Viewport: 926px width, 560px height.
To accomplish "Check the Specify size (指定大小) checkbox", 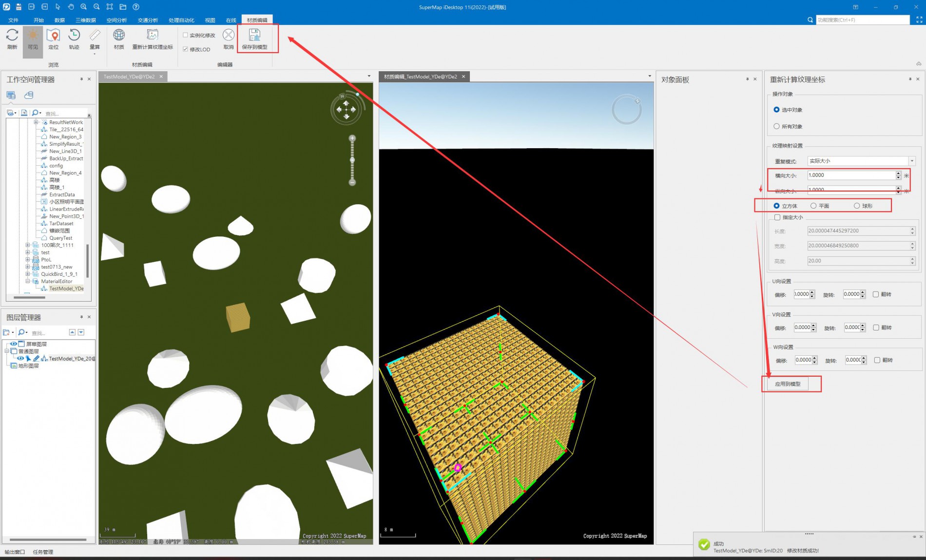I will coord(777,217).
